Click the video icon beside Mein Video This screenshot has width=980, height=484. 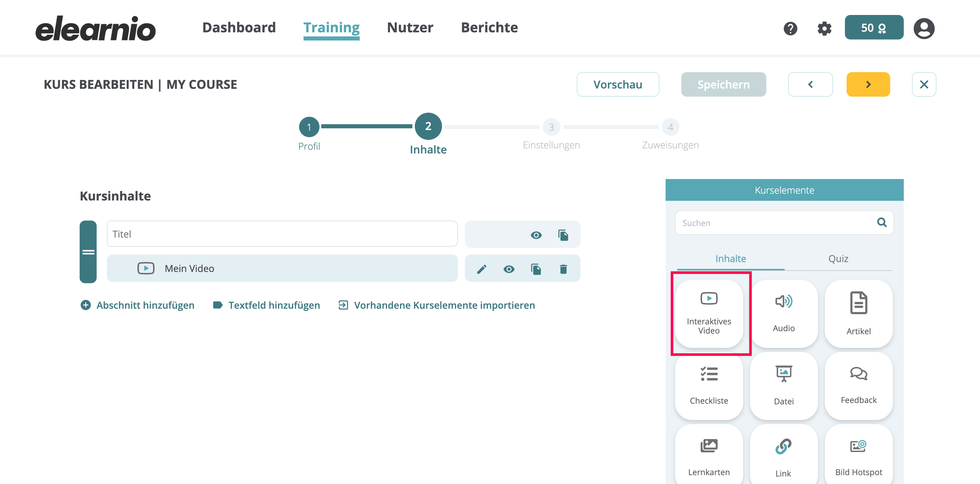click(x=146, y=268)
